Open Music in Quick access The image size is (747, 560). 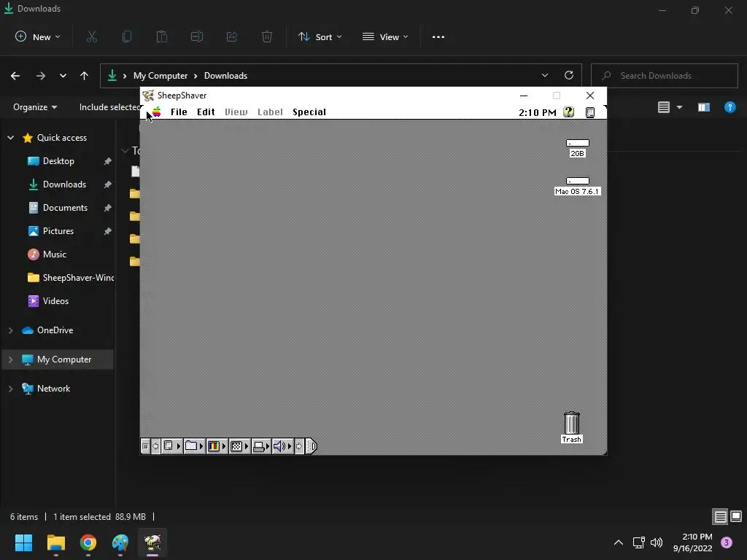(x=54, y=254)
